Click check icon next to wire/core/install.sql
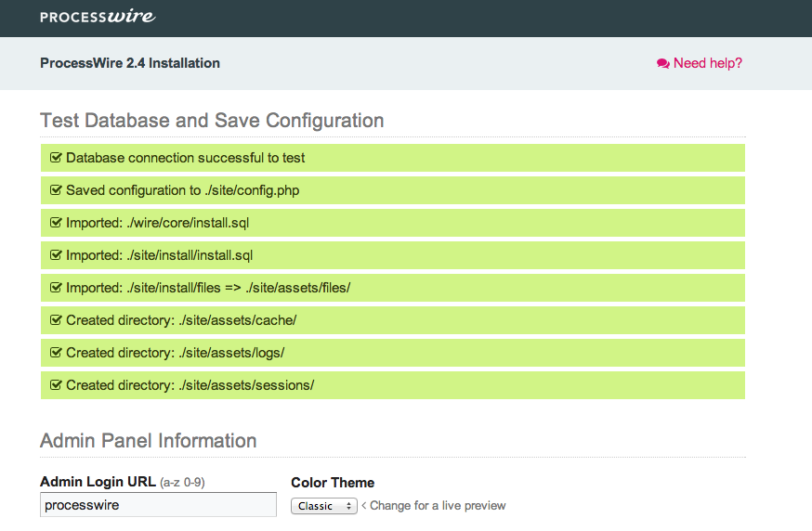The width and height of the screenshot is (812, 531). (x=56, y=223)
